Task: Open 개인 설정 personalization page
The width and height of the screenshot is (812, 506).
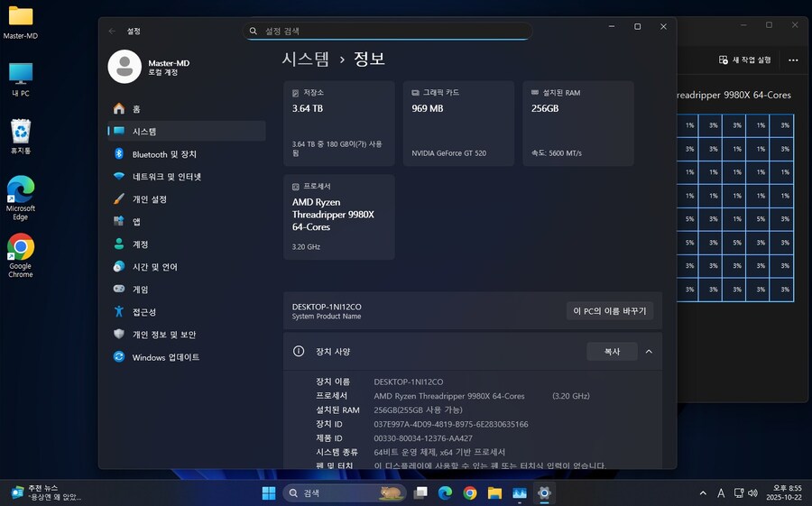Action: [x=187, y=198]
